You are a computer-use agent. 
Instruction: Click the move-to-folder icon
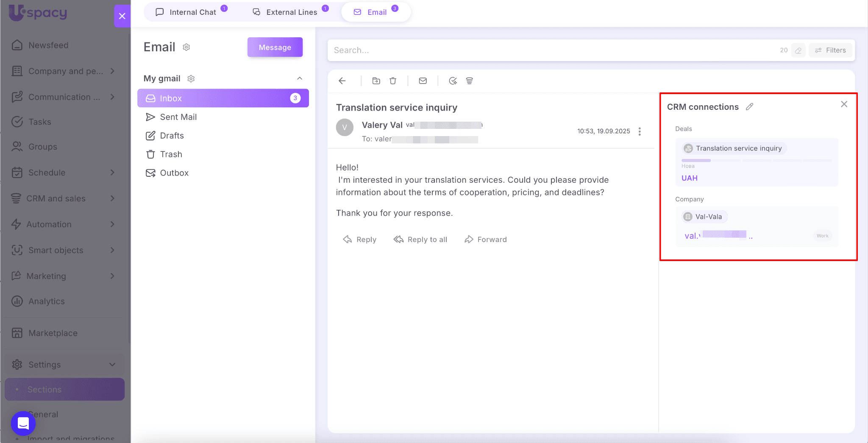click(376, 81)
